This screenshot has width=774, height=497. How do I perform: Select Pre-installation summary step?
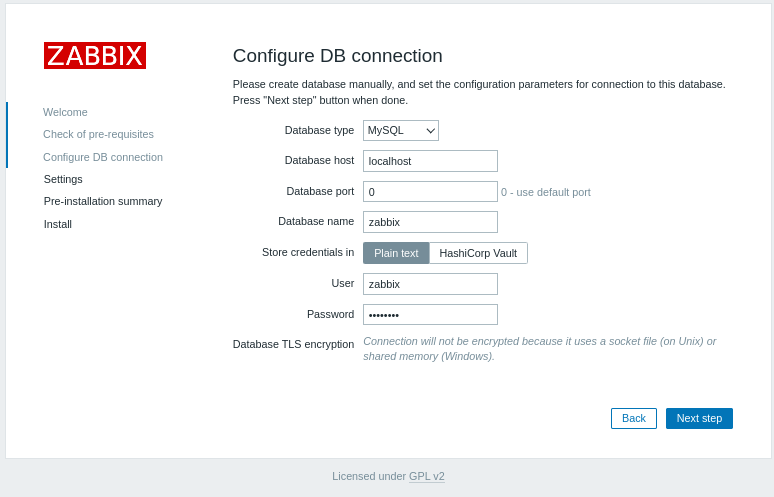click(x=103, y=201)
